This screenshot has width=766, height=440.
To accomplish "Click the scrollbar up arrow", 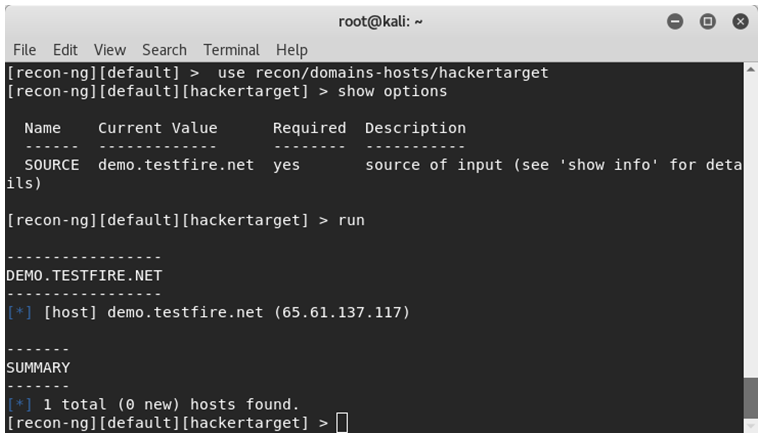I will [x=751, y=71].
